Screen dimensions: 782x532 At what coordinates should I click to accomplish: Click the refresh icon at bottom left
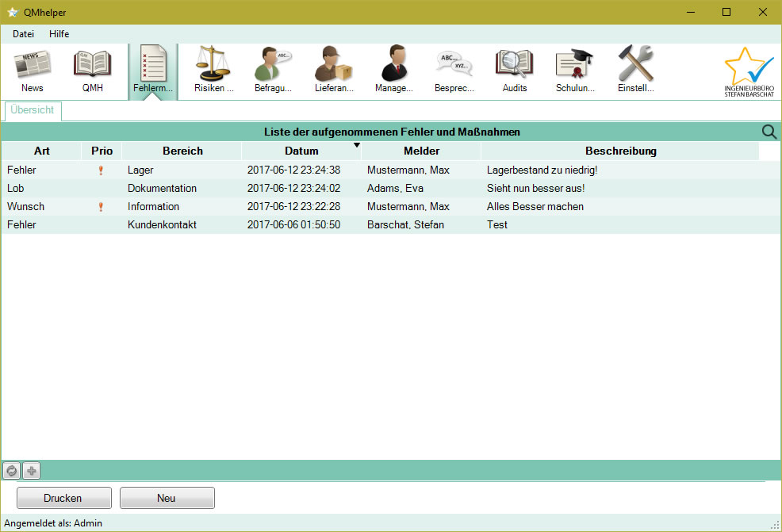12,471
